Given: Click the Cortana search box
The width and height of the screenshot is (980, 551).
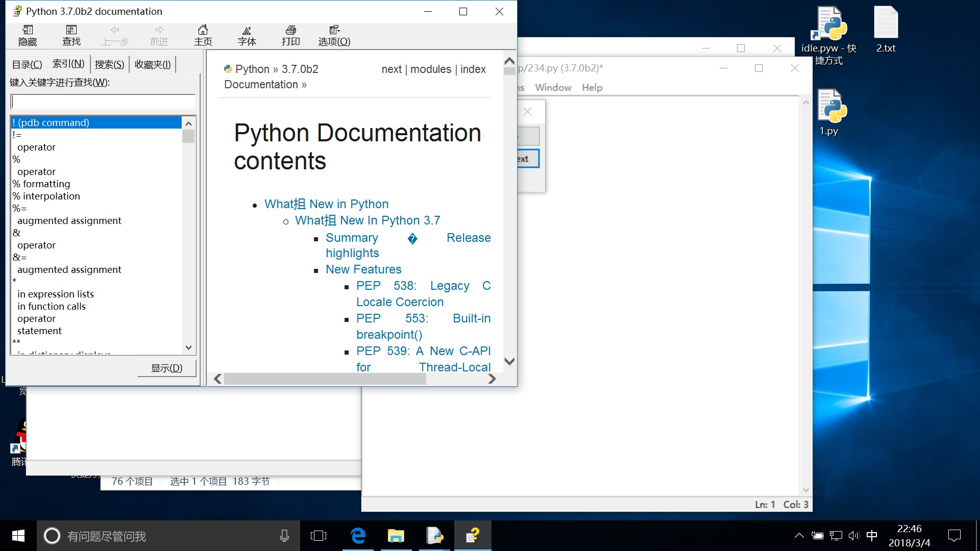Looking at the screenshot, I should pyautogui.click(x=168, y=536).
